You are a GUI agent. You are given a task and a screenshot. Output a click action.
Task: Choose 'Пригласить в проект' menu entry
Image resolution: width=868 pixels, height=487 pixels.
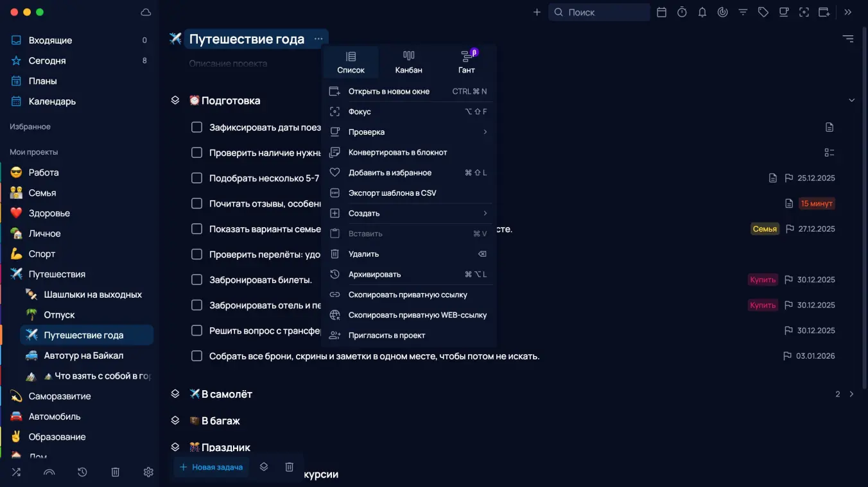(x=386, y=336)
